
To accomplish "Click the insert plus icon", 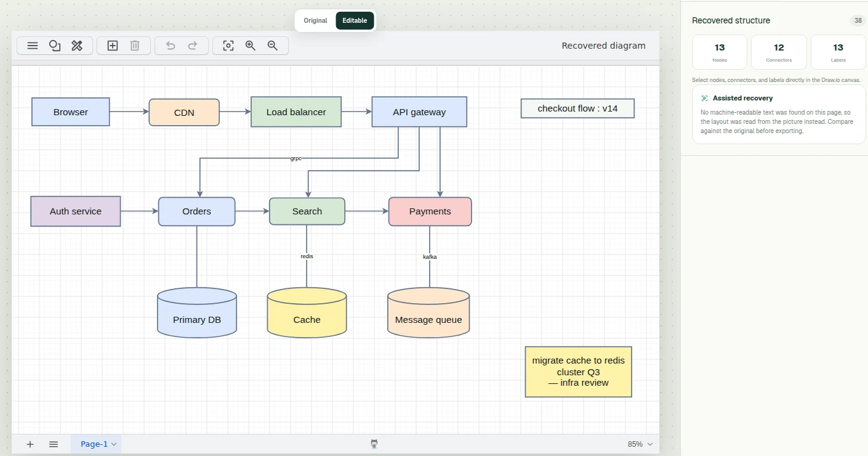I will click(x=113, y=46).
